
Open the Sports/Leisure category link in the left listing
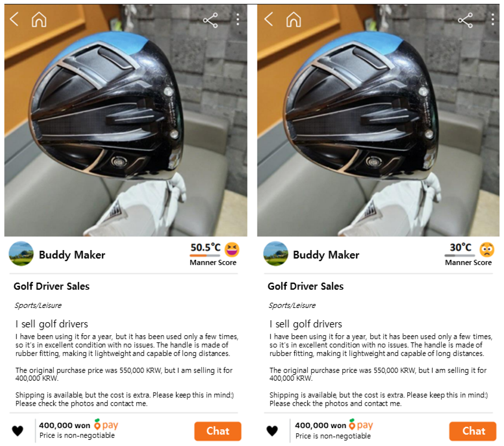click(38, 305)
